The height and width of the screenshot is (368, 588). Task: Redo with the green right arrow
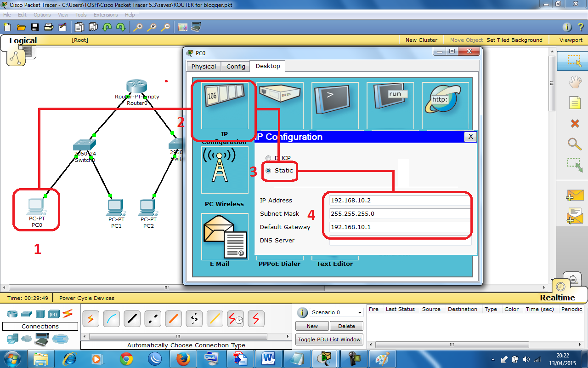[x=121, y=27]
